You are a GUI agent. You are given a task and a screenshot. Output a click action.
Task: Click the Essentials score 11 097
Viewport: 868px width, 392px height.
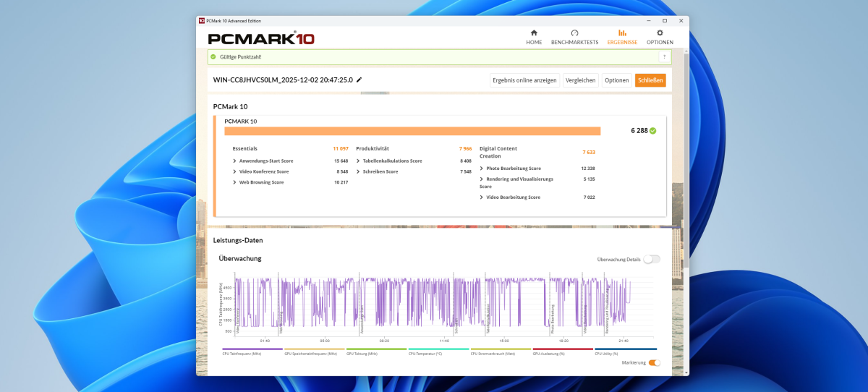coord(341,148)
